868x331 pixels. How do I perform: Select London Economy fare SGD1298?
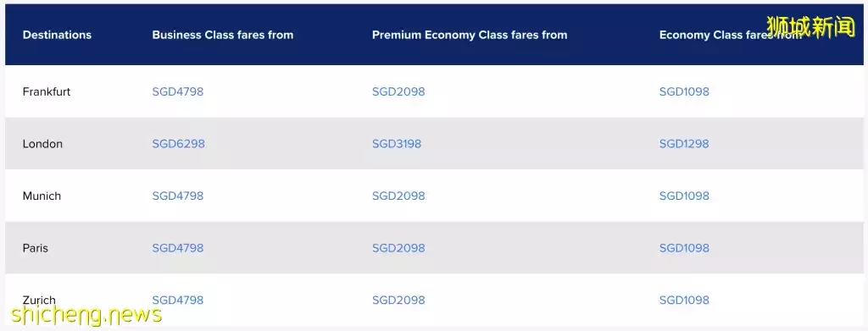[x=684, y=144]
